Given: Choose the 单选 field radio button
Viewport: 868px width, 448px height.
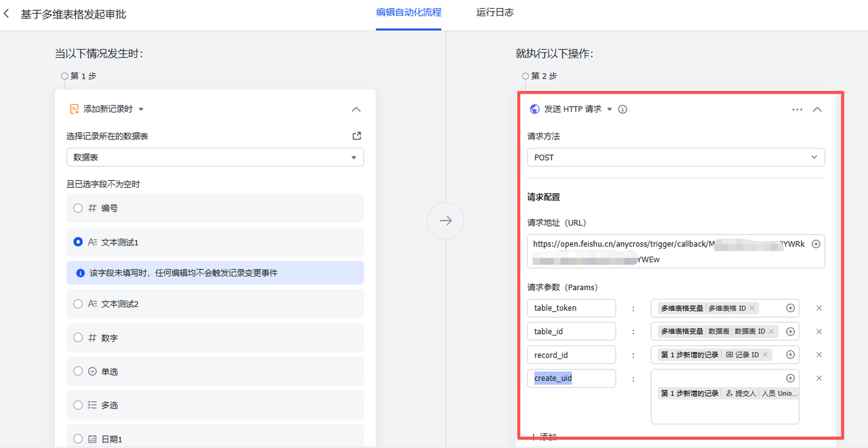Looking at the screenshot, I should pos(78,371).
